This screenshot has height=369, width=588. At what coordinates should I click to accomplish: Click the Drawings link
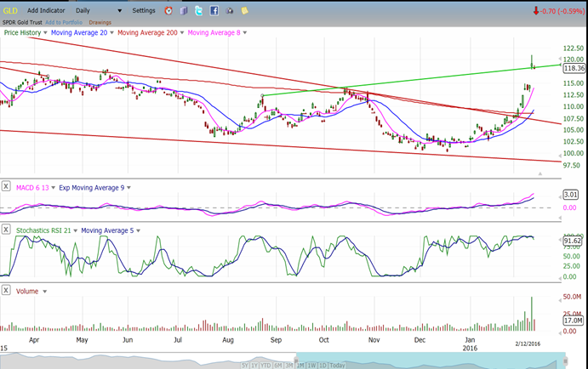pos(100,21)
